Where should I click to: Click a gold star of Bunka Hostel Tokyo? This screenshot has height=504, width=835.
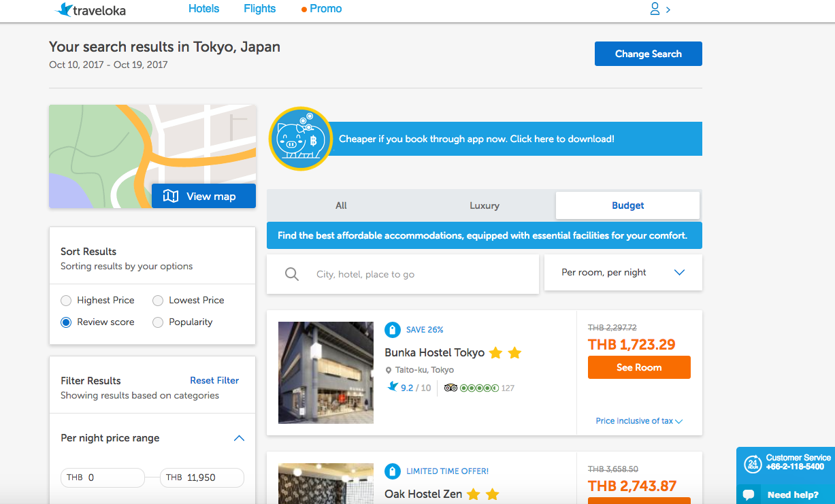[495, 353]
